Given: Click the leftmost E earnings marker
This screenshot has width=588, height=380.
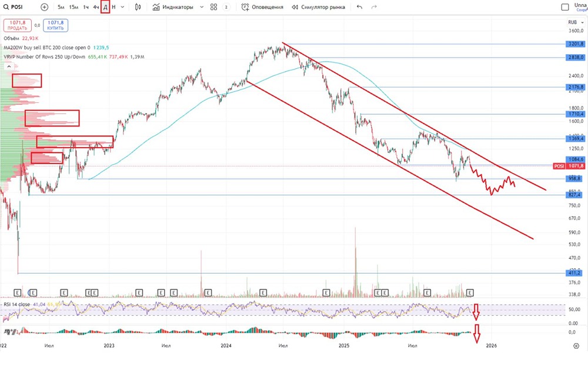Looking at the screenshot, I should coord(17,292).
